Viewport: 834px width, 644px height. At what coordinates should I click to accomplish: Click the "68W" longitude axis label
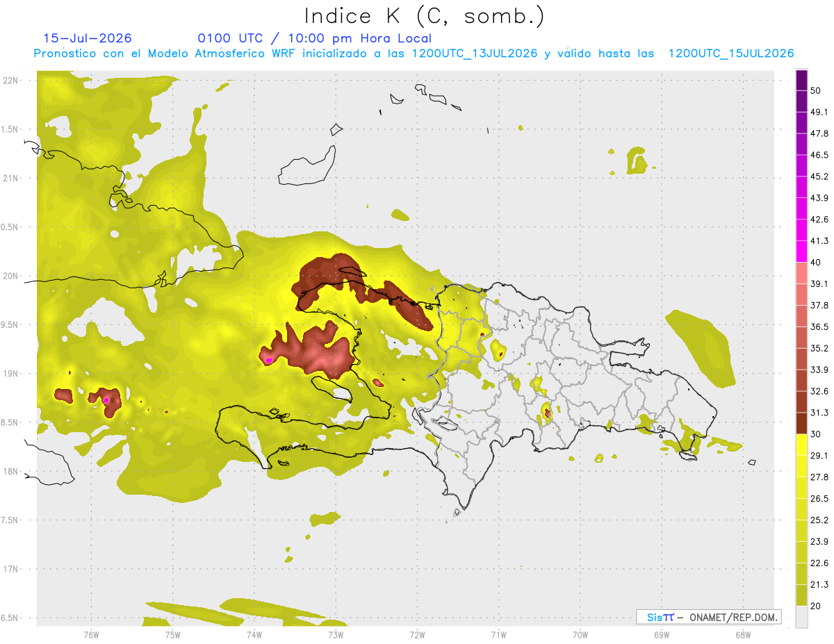pos(742,634)
